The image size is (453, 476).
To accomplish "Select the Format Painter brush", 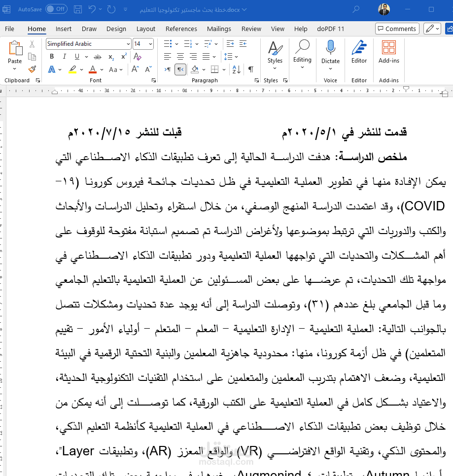I will click(32, 69).
